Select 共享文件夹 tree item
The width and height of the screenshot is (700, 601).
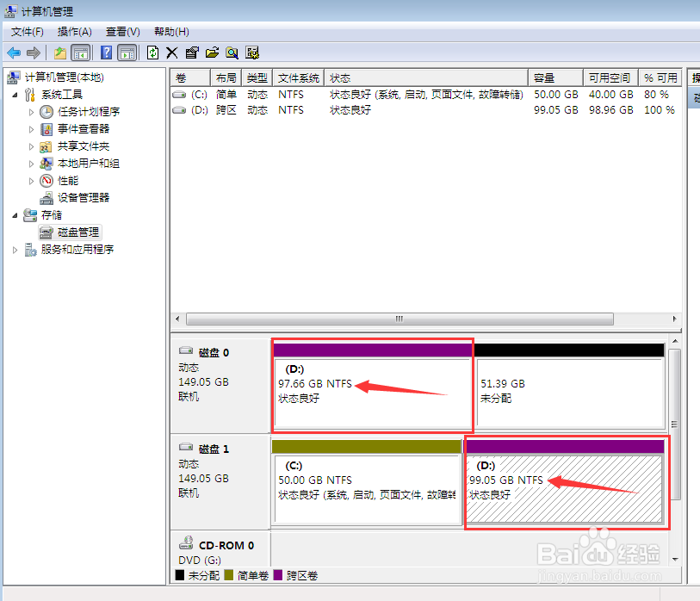(x=84, y=146)
